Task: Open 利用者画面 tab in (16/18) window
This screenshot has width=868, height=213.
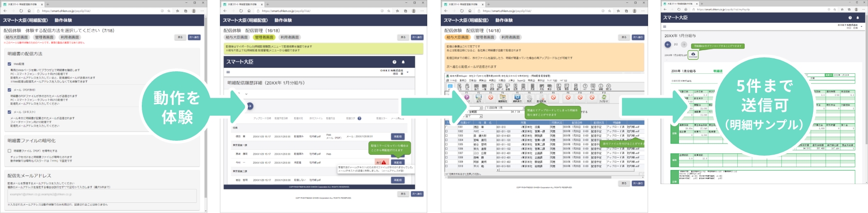Action: 290,37
